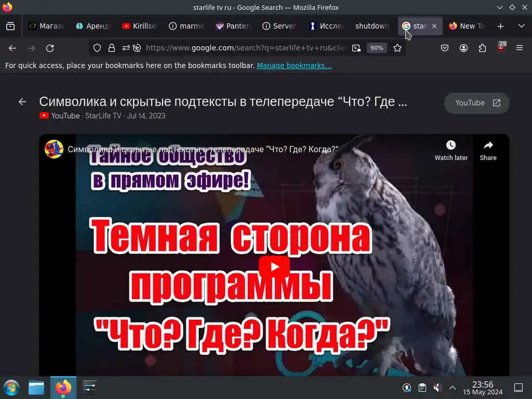Click the address bar URL field

(245, 48)
